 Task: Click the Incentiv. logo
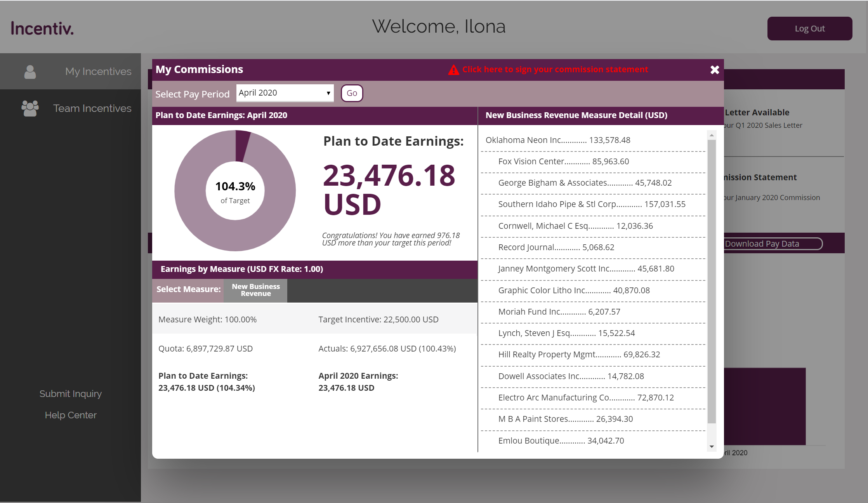(42, 28)
